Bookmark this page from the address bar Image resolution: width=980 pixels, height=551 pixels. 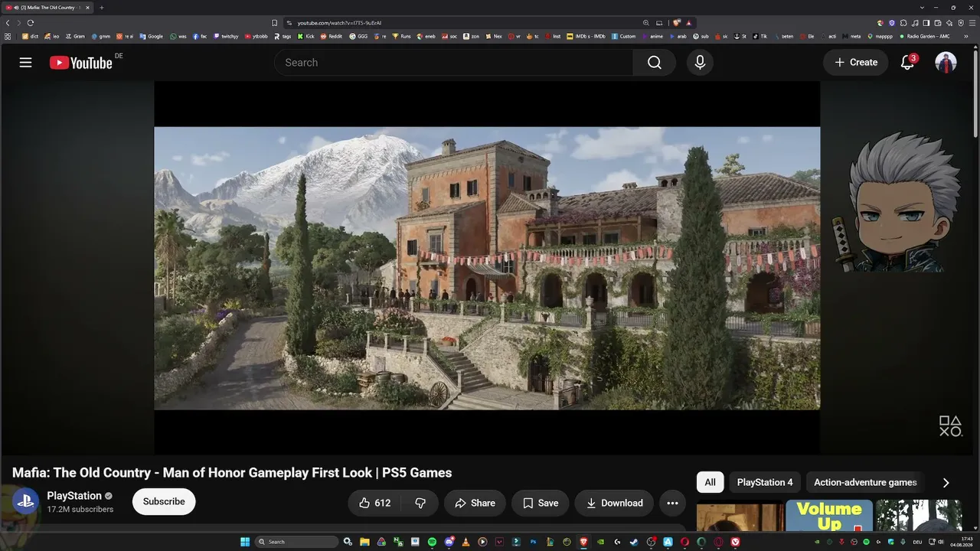pyautogui.click(x=274, y=23)
